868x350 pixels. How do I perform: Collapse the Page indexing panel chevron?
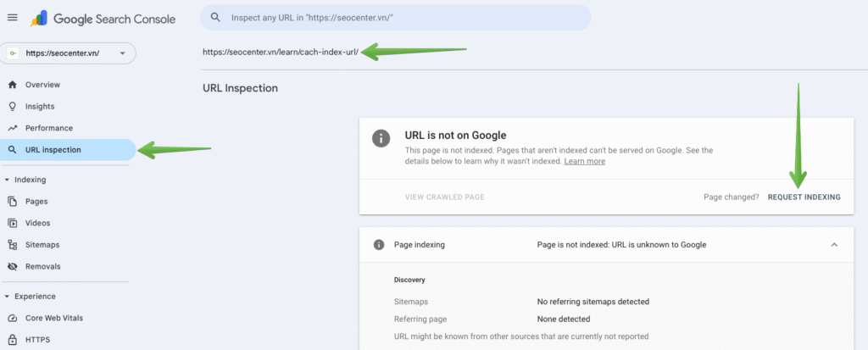pos(834,245)
